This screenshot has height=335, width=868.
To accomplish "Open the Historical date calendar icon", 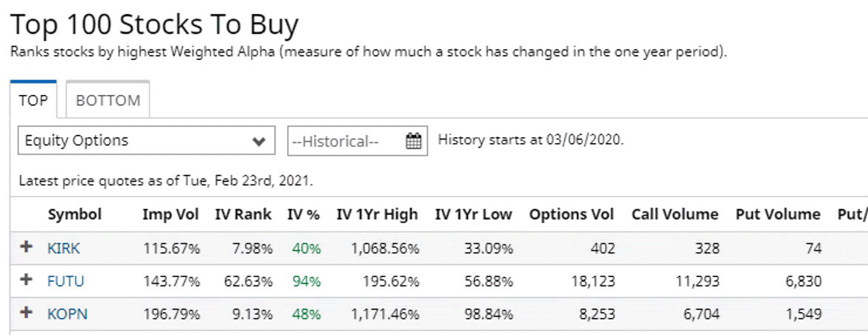I will pos(413,142).
